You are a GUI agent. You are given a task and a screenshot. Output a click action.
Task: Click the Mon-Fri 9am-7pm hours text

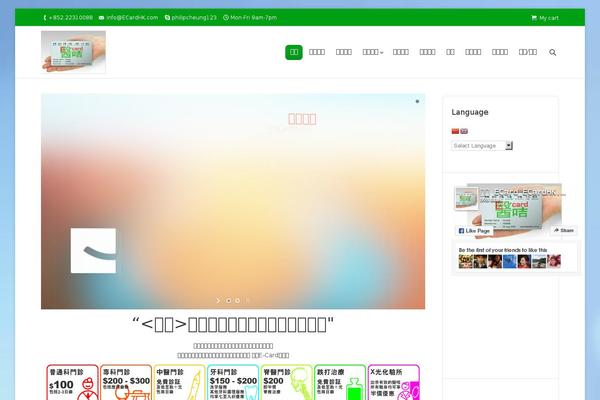[x=253, y=18]
